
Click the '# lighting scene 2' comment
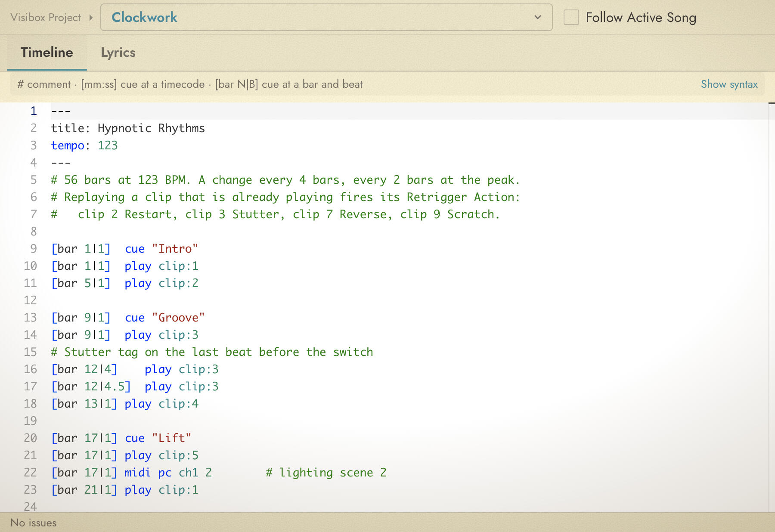tap(326, 473)
